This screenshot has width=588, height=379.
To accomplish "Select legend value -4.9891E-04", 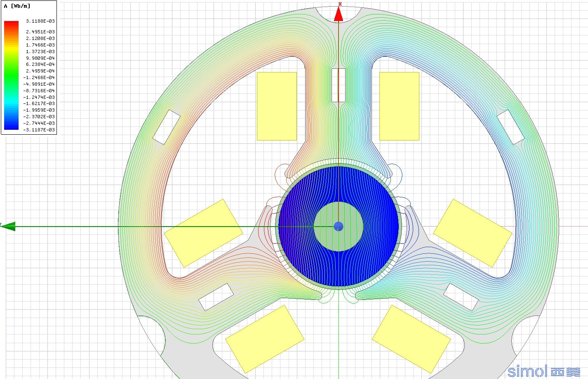I will tap(39, 84).
